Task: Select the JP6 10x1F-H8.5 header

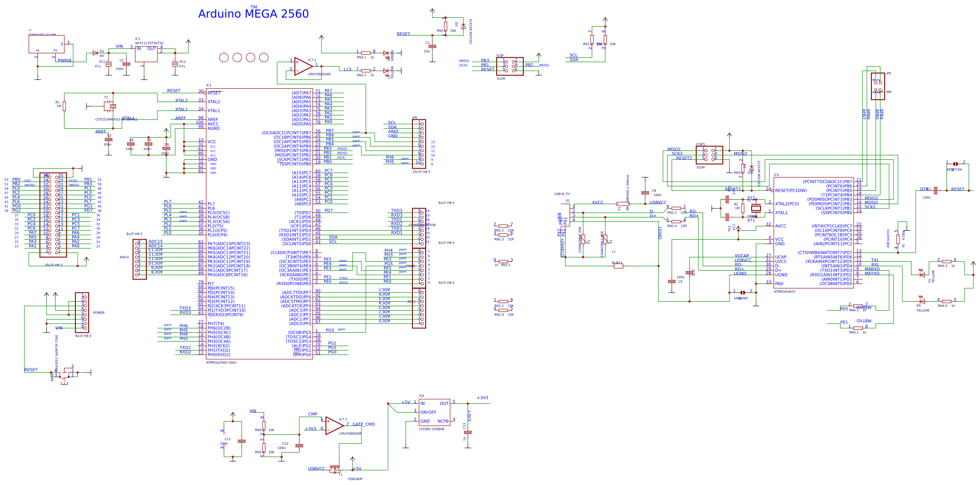Action: point(419,144)
